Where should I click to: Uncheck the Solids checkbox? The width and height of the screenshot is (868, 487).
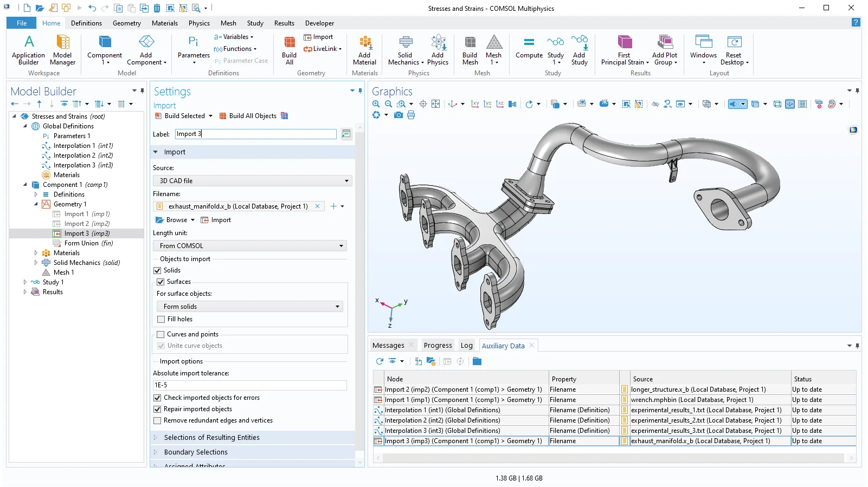click(x=158, y=270)
